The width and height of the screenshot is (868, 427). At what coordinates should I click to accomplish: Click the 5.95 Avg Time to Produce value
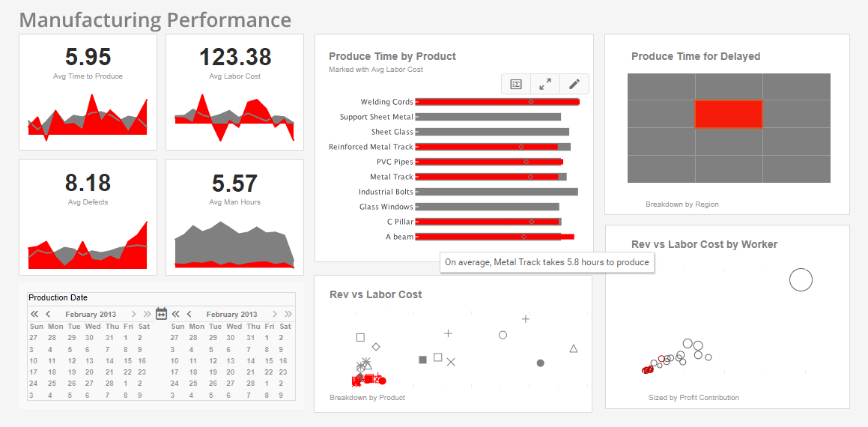[x=88, y=57]
